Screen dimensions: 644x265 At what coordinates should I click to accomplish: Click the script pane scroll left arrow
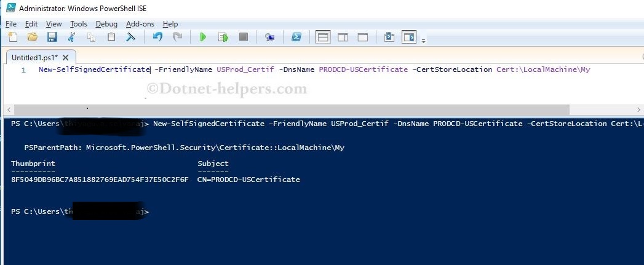click(9, 109)
